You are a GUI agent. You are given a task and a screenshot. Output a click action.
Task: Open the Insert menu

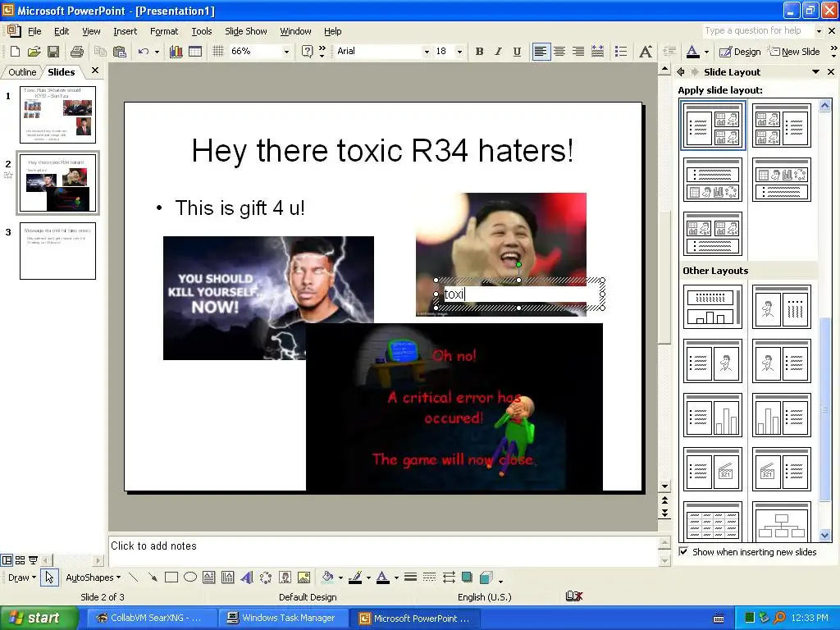[x=125, y=31]
